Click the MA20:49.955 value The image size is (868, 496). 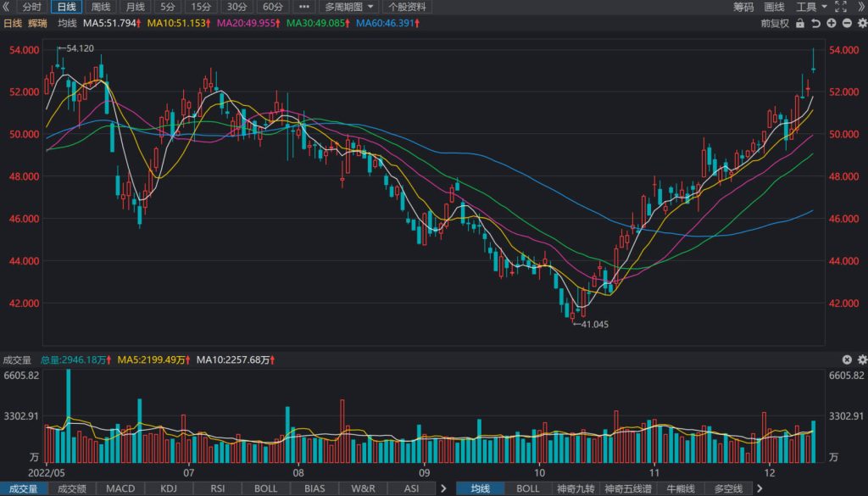248,23
